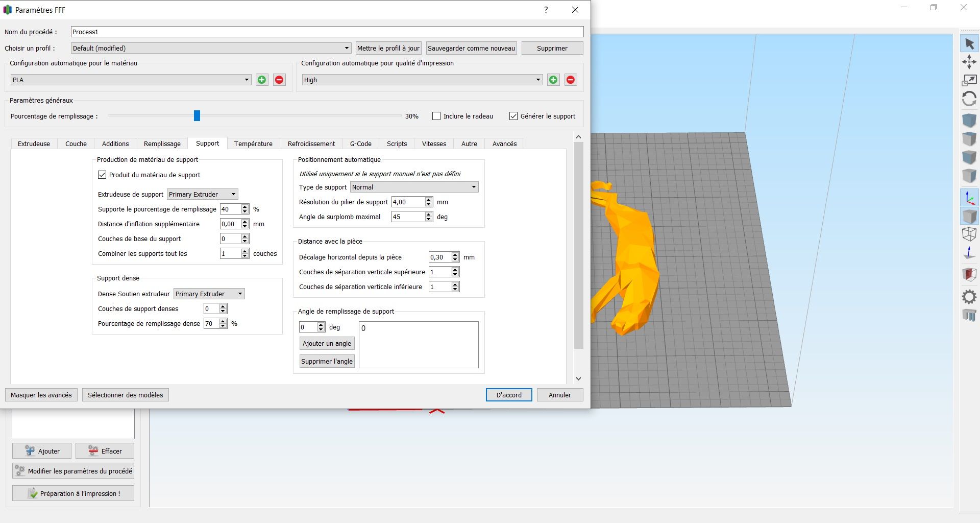This screenshot has width=980, height=523.
Task: Uncheck Générer le support checkbox
Action: coord(513,116)
